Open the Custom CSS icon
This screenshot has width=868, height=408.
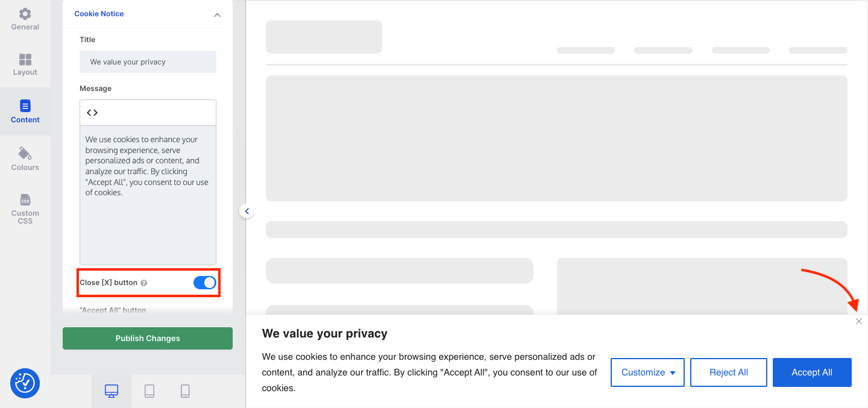tap(25, 199)
